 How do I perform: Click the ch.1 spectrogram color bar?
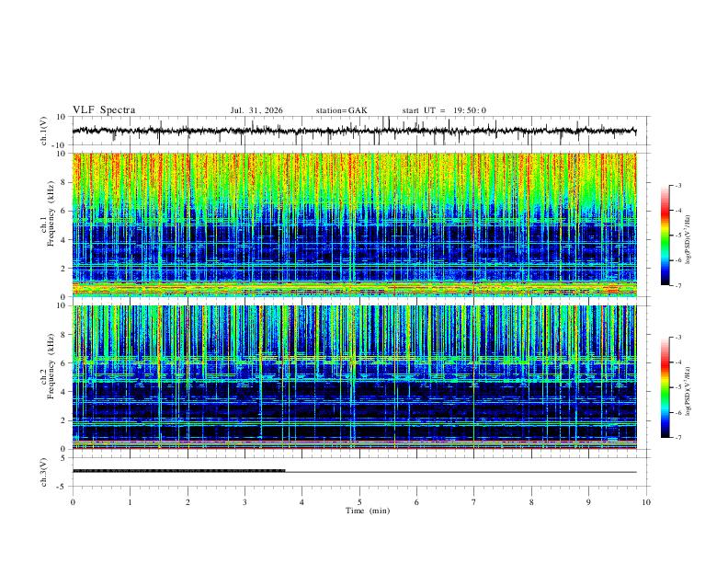665,236
